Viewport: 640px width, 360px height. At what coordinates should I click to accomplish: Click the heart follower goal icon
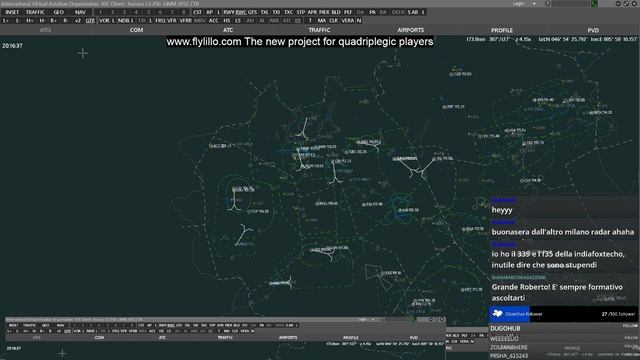pos(498,313)
